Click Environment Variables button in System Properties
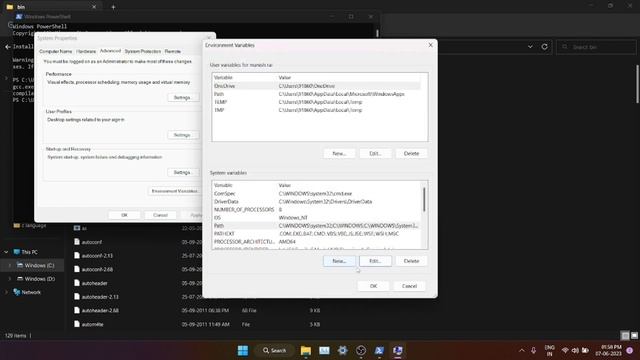 (175, 191)
